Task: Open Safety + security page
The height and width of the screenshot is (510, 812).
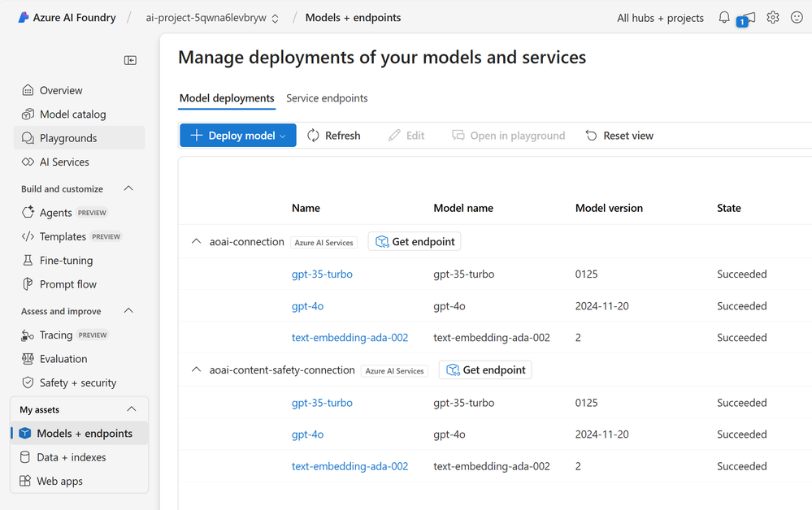Action: pyautogui.click(x=79, y=382)
